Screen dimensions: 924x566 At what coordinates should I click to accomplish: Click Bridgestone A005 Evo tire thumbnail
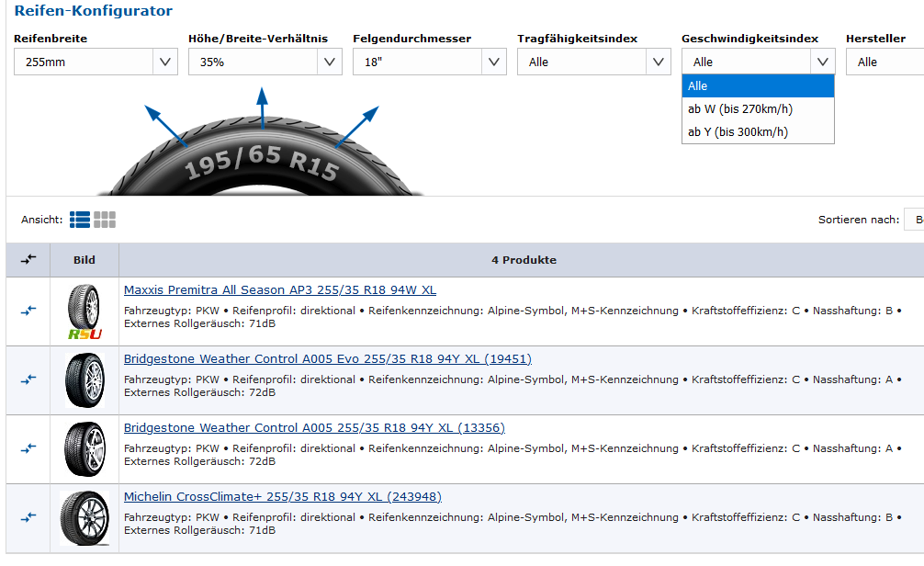(x=85, y=380)
